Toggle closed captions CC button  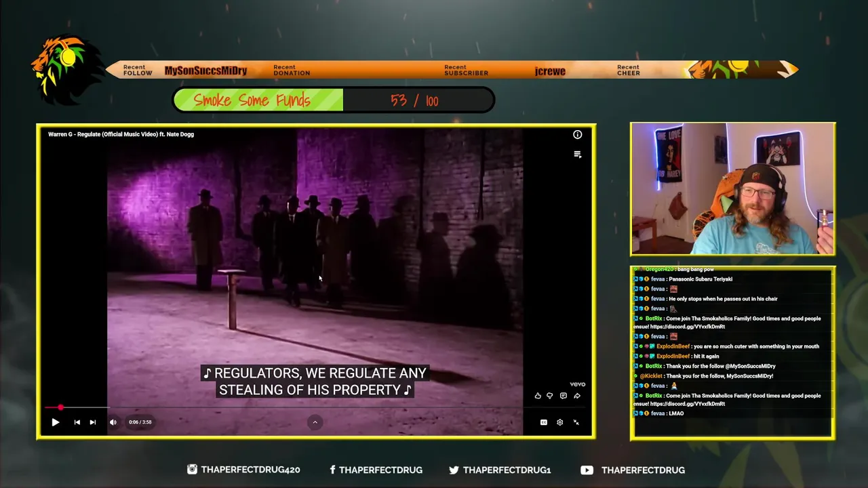click(x=543, y=422)
